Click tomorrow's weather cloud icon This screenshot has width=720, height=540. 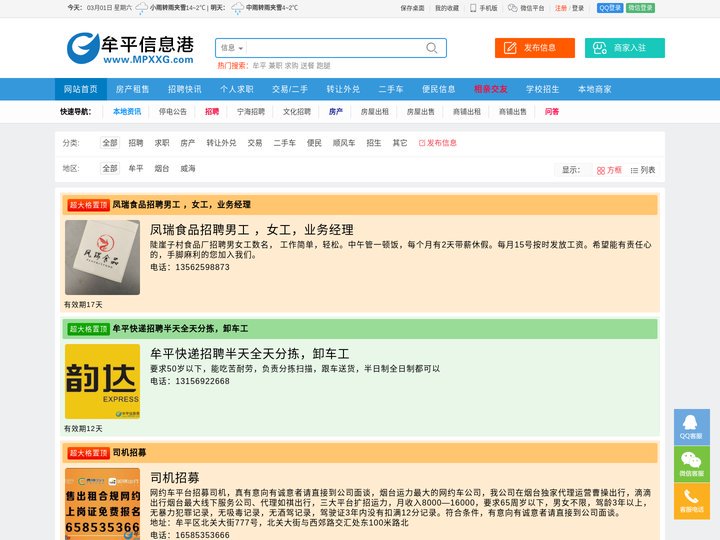237,8
